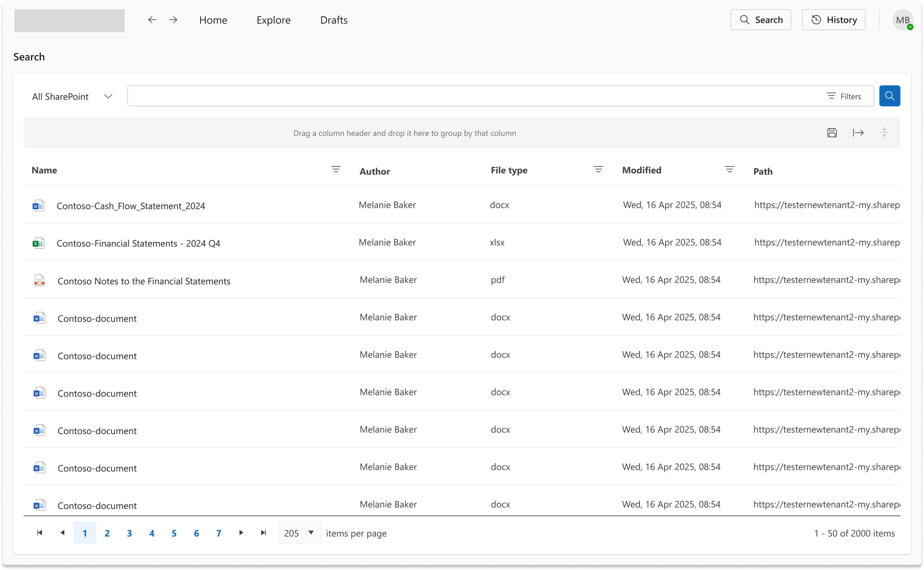Open the File type column filter icon
The image size is (924, 570).
pos(598,169)
